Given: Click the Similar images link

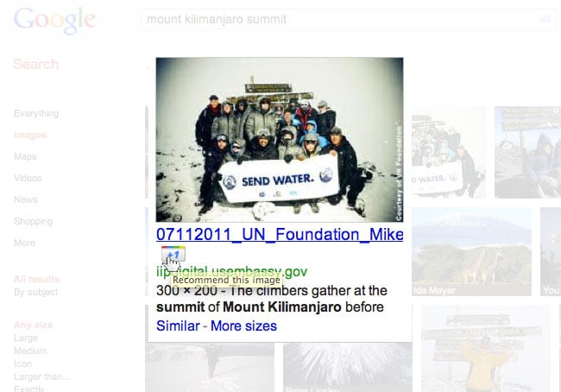Looking at the screenshot, I should click(178, 326).
